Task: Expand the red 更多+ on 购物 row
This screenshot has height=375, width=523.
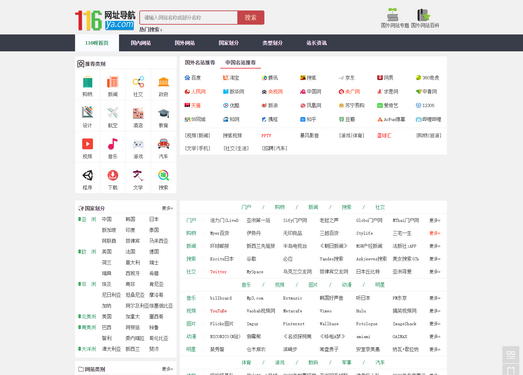Action: tap(435, 233)
